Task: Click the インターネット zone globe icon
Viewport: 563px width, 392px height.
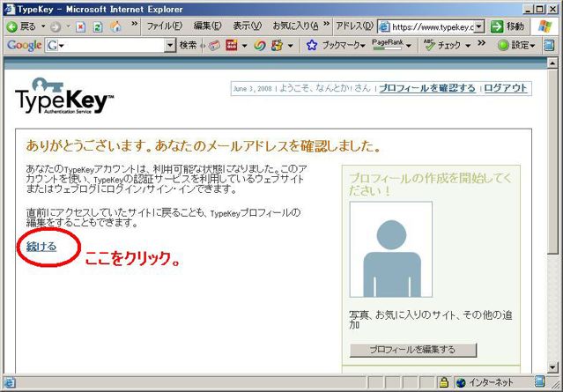Action: 461,382
